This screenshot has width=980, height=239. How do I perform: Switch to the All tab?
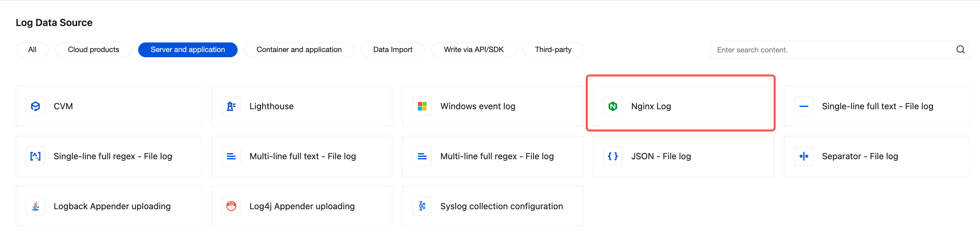coord(32,50)
